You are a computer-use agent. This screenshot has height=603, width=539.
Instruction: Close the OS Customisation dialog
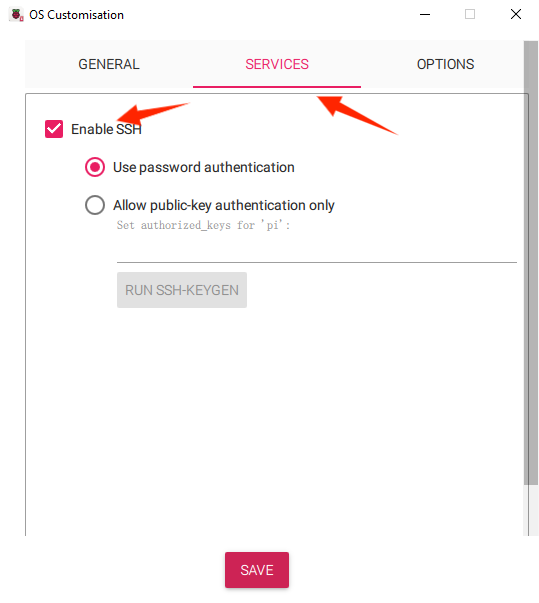click(x=516, y=15)
